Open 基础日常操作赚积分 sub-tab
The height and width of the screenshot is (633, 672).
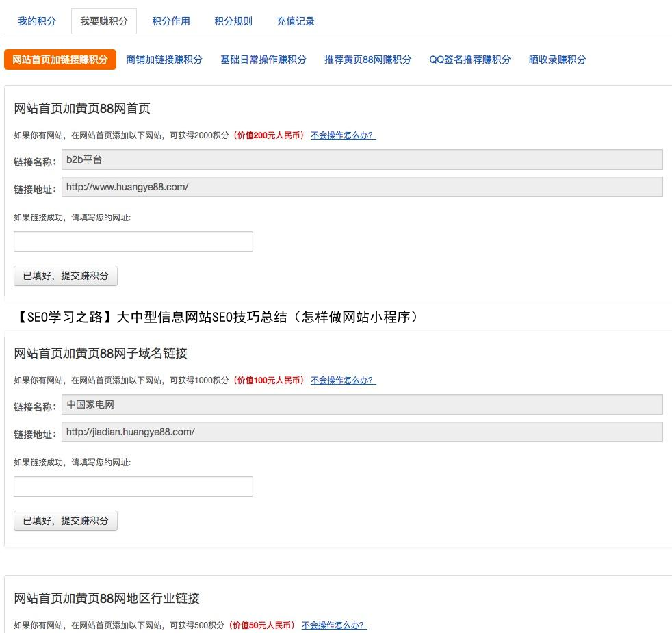pyautogui.click(x=263, y=60)
